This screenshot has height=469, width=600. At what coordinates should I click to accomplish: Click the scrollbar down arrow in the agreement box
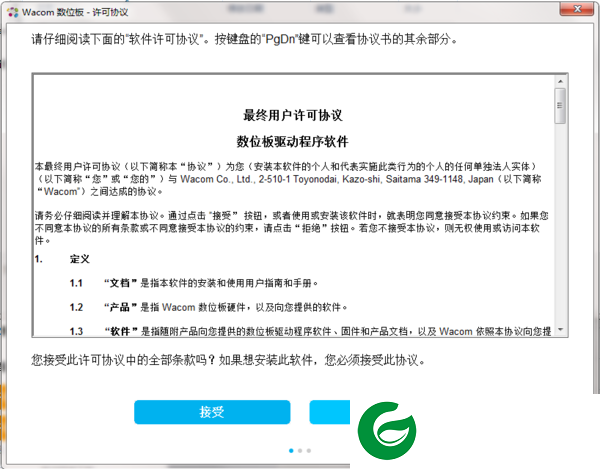[560, 329]
